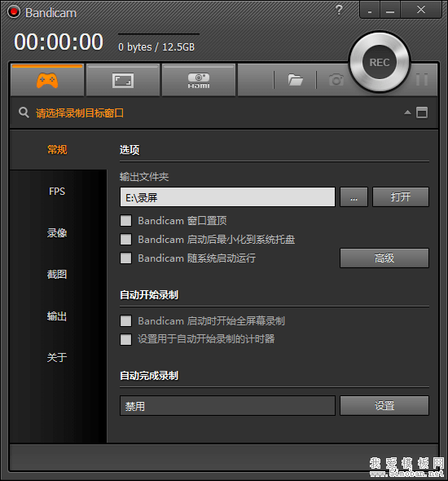Toggle 启动后最小化到系统托盘 checkbox
448x481 pixels.
click(x=125, y=239)
